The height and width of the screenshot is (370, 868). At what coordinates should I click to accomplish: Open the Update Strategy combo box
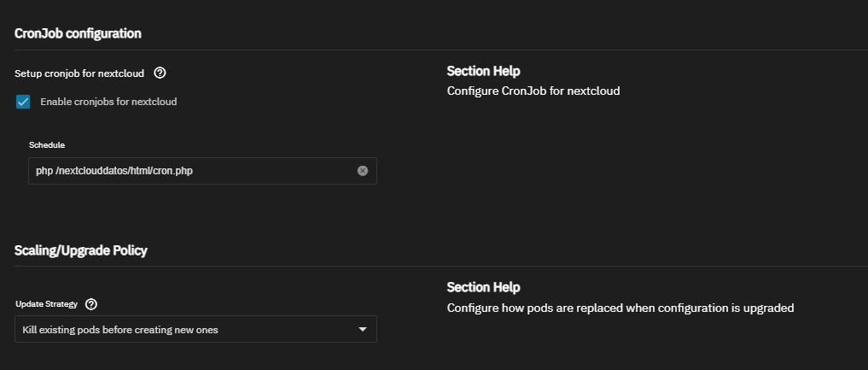pyautogui.click(x=195, y=329)
